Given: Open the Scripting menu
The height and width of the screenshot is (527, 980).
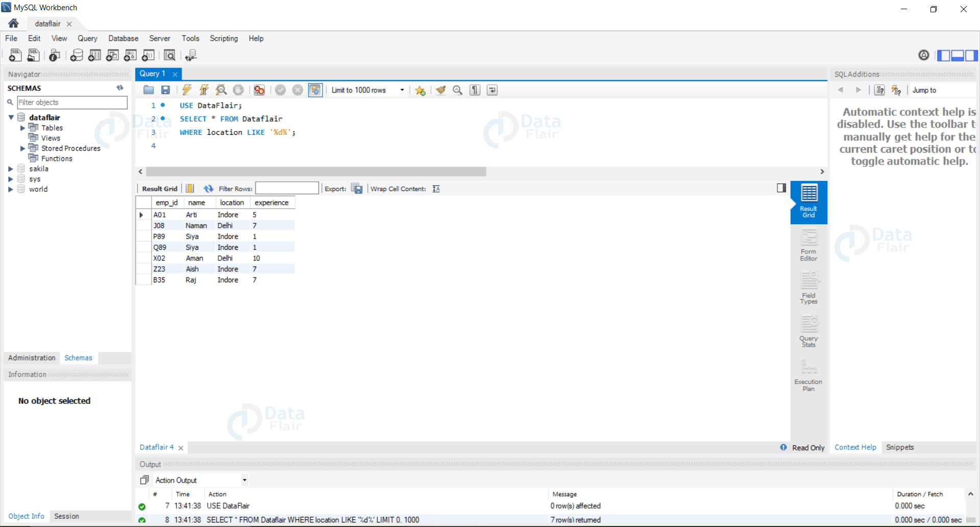Looking at the screenshot, I should 224,38.
